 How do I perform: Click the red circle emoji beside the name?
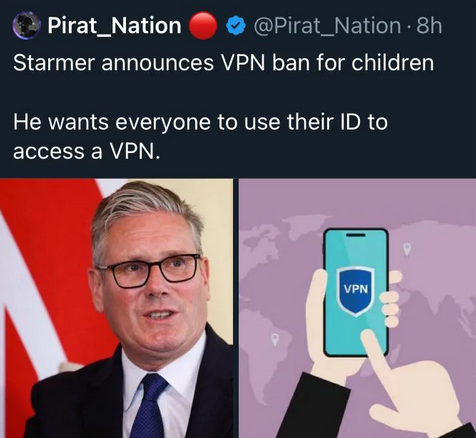pos(203,26)
